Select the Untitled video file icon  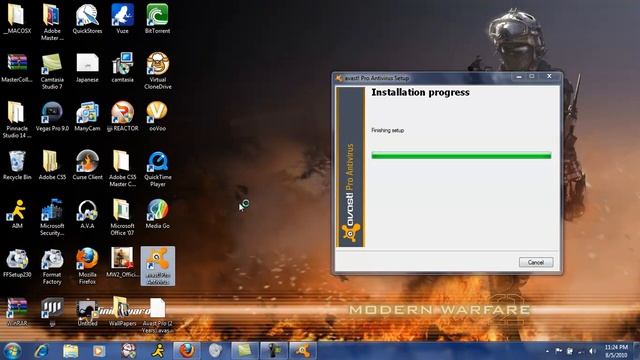(87, 312)
